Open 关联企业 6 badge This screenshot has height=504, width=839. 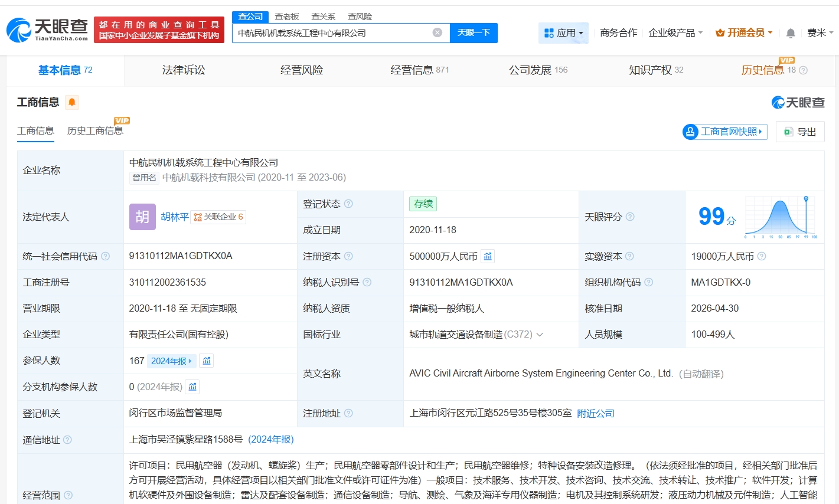point(218,217)
